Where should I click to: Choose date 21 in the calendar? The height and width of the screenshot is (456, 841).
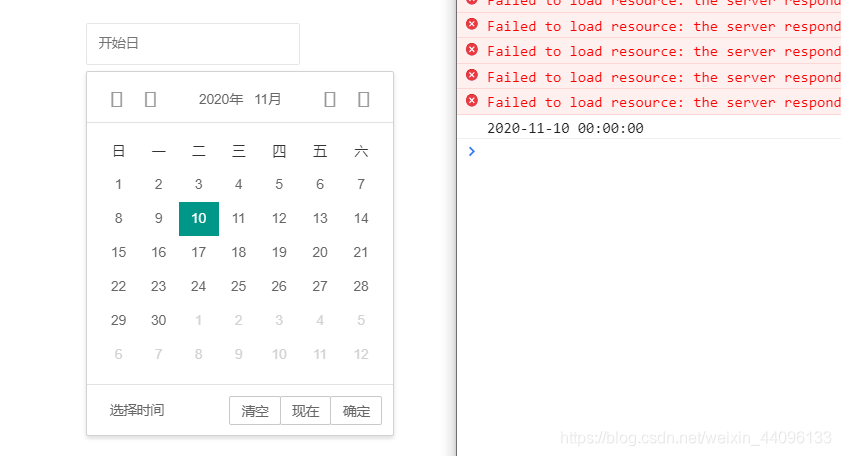361,252
